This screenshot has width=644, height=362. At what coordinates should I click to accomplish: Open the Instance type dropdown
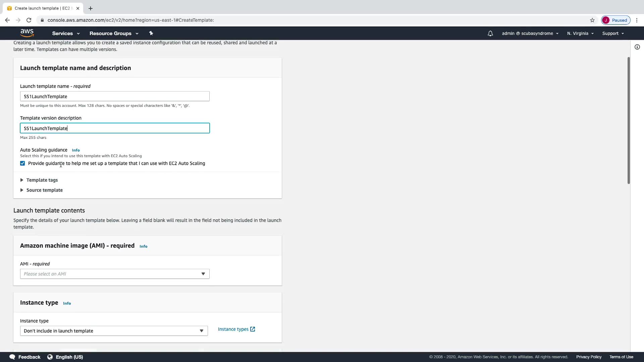(114, 331)
